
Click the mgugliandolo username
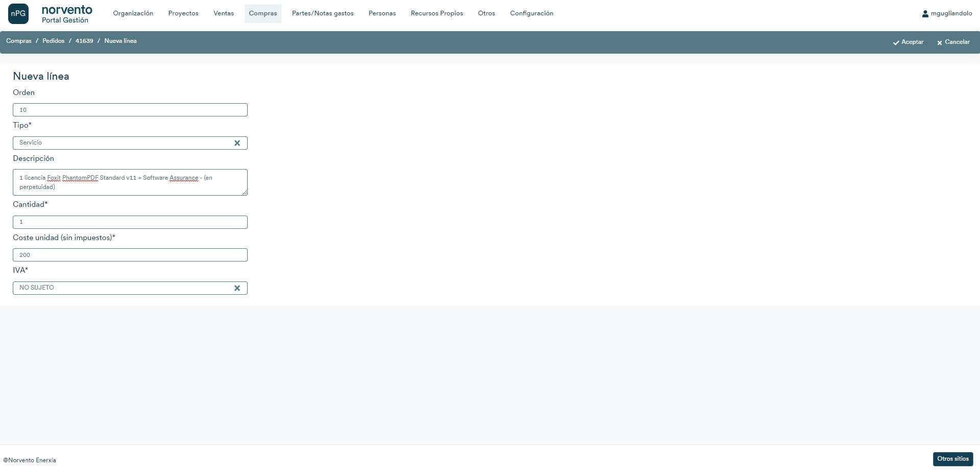pos(951,13)
